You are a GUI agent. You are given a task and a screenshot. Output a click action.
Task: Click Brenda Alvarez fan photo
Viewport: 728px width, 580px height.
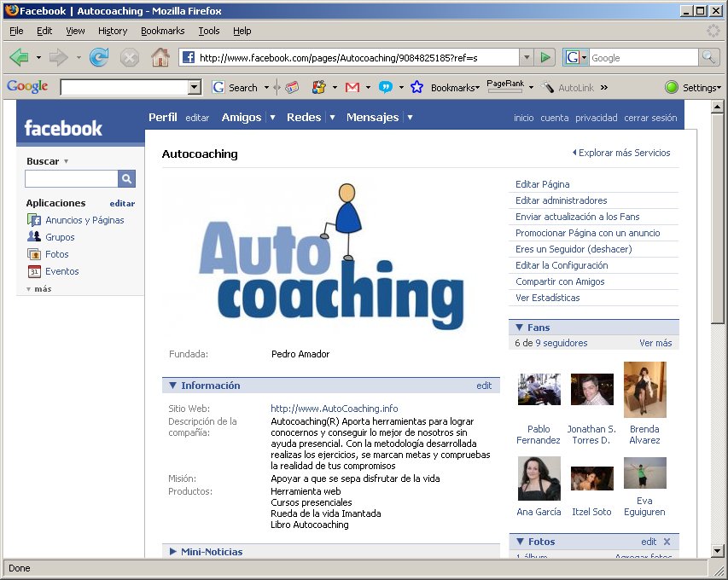(645, 389)
